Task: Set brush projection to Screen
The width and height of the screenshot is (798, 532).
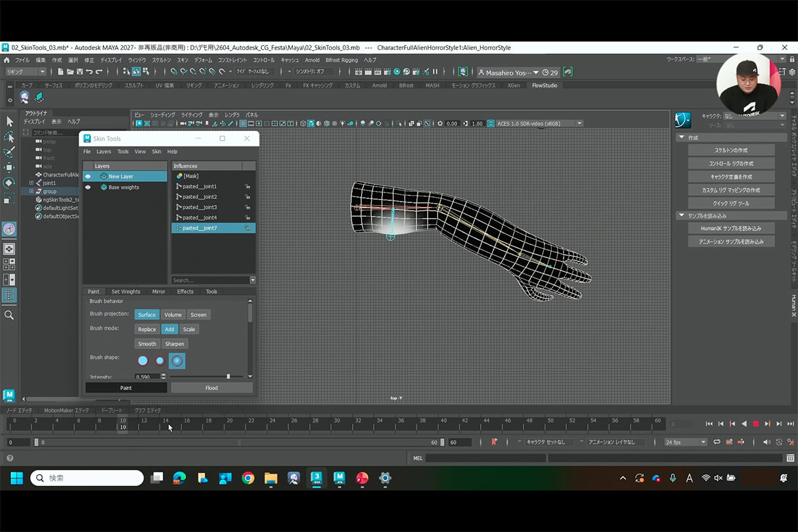Action: coord(198,315)
